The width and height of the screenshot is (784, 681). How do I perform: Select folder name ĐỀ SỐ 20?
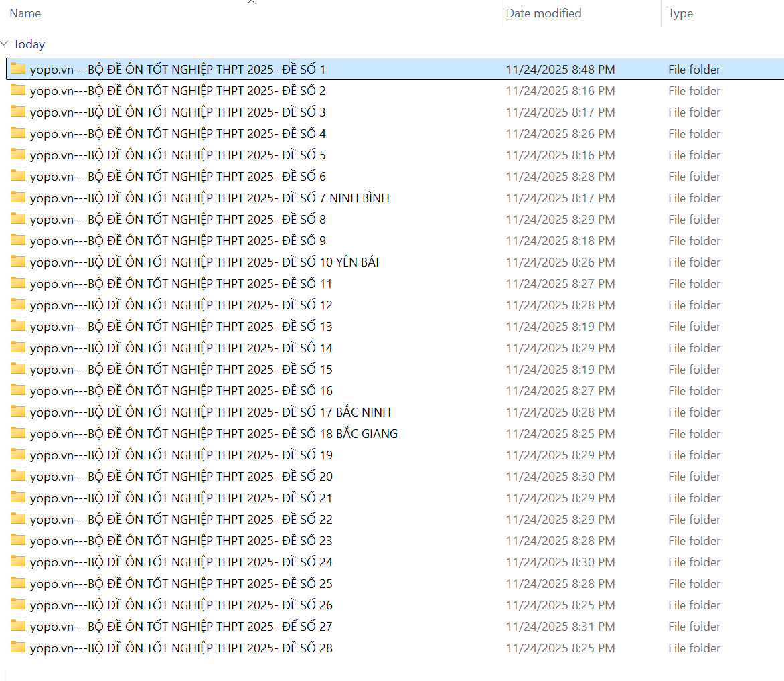pos(181,477)
